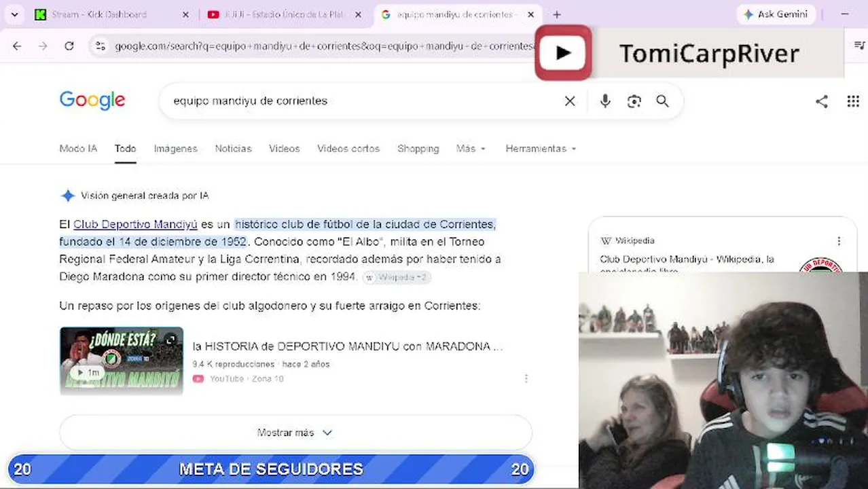Focus the browser address bar URL

pyautogui.click(x=324, y=46)
